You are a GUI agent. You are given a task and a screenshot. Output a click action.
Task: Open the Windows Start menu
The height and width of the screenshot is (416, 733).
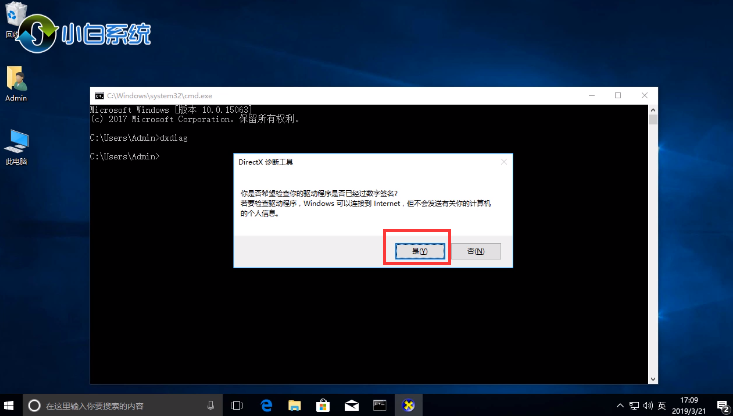point(11,405)
